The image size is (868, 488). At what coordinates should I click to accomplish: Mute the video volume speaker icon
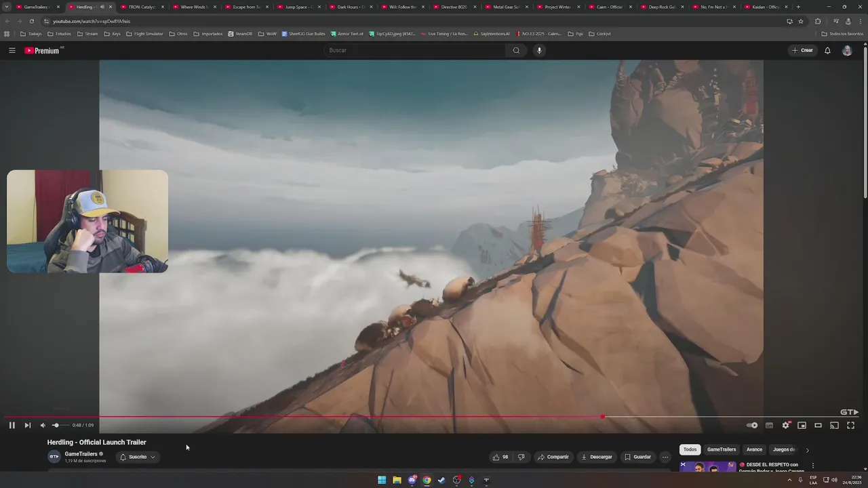coord(43,426)
